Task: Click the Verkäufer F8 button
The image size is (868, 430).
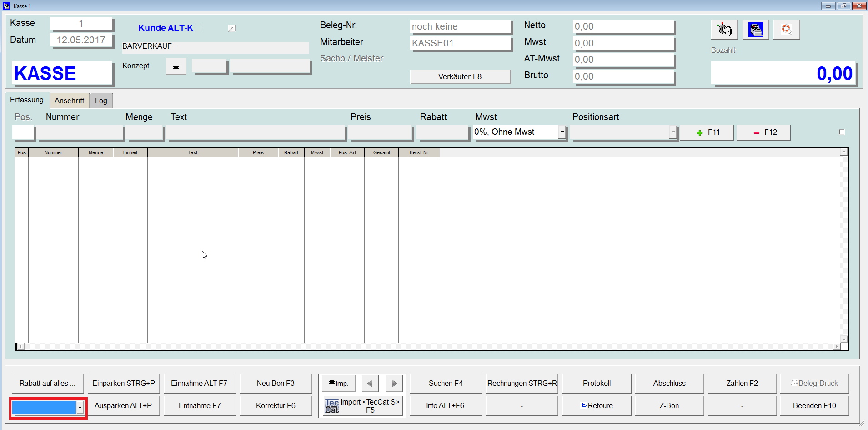Action: click(460, 76)
